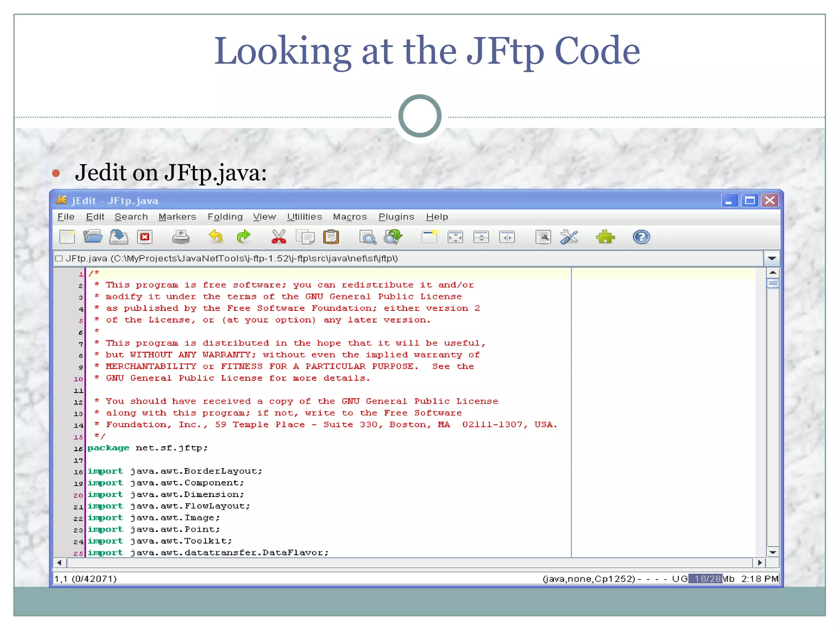This screenshot has width=840, height=630.
Task: Paste from clipboard icon
Action: (331, 237)
